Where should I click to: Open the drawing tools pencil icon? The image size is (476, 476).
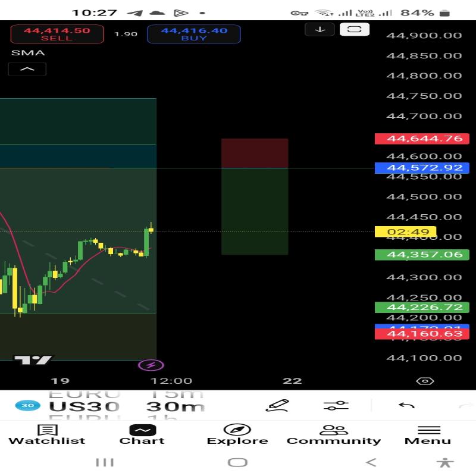click(x=277, y=406)
